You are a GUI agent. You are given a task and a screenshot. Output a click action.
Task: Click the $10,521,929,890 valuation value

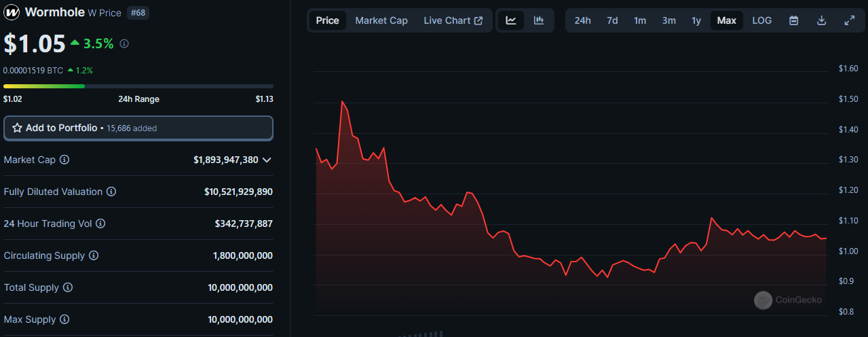(238, 192)
